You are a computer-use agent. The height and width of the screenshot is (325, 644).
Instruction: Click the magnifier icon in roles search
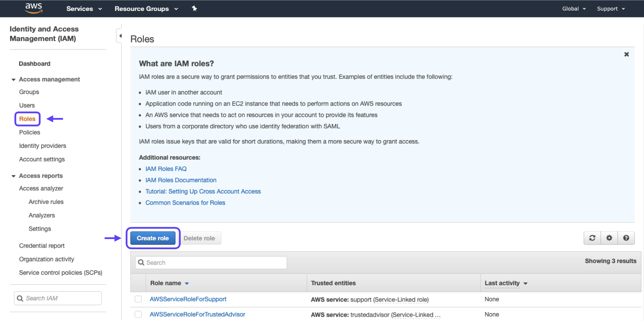coord(141,262)
